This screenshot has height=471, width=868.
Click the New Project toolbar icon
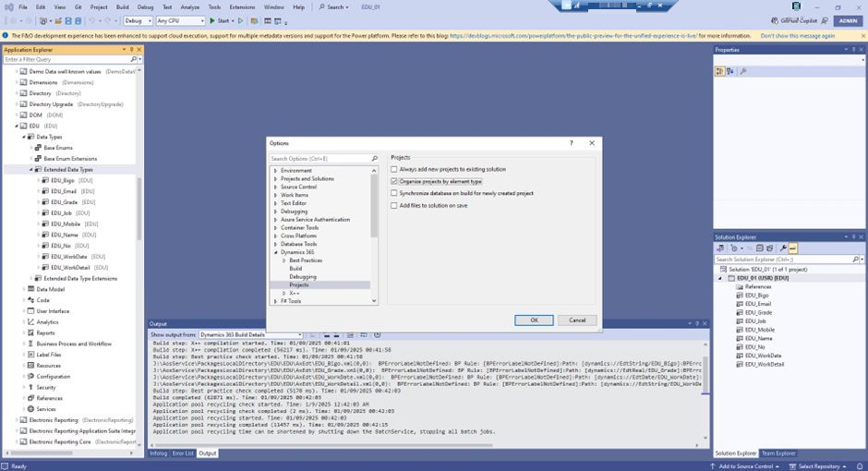click(42, 21)
